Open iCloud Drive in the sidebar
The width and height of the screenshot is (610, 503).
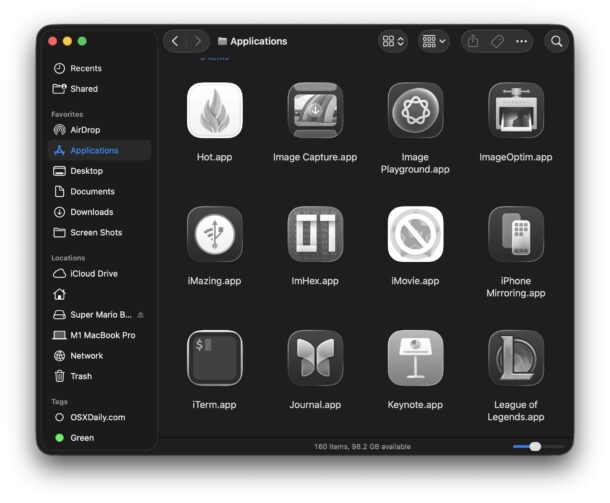[99, 273]
